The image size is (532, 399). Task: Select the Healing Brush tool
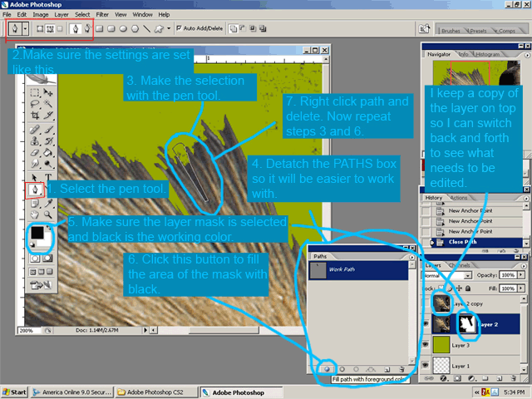(34, 130)
